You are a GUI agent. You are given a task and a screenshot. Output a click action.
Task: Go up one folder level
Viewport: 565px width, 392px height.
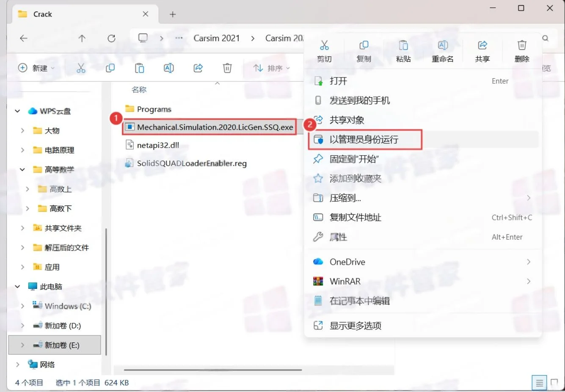tap(82, 38)
